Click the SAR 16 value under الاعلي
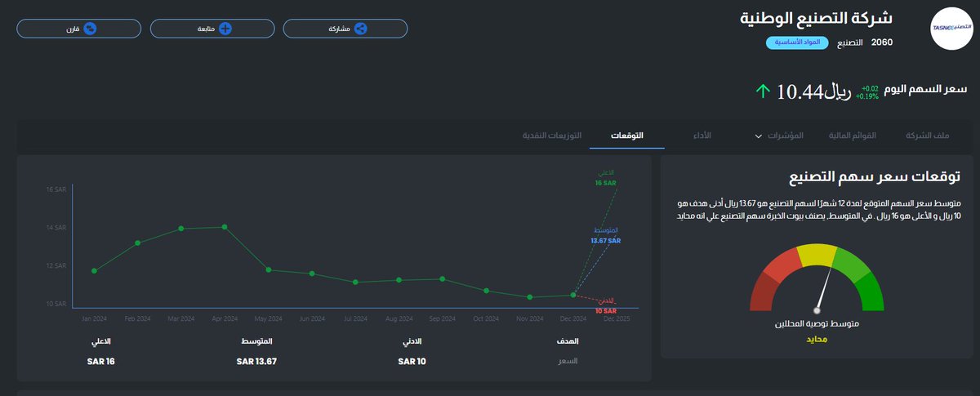Screen dimensions: 980x396 [x=101, y=361]
